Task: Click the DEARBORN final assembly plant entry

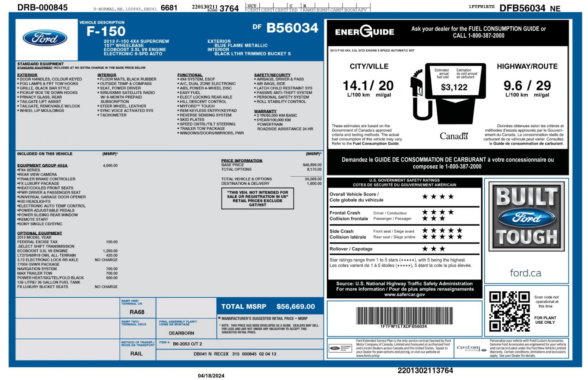Action: (x=181, y=333)
